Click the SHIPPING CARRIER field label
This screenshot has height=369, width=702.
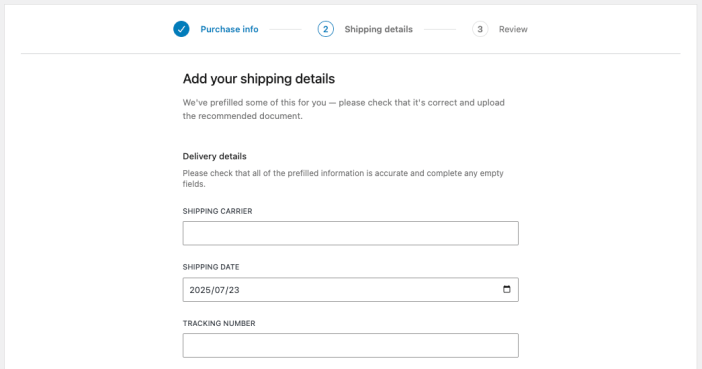tap(217, 211)
